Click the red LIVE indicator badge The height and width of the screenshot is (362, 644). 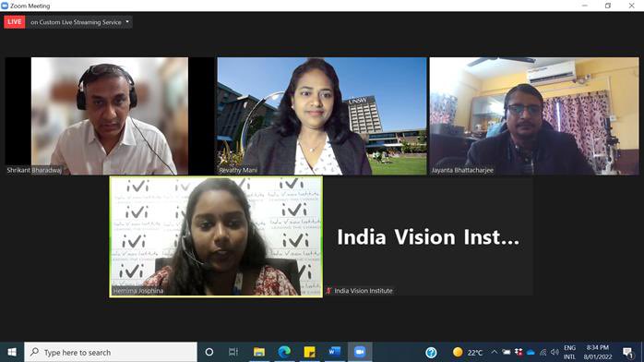15,22
